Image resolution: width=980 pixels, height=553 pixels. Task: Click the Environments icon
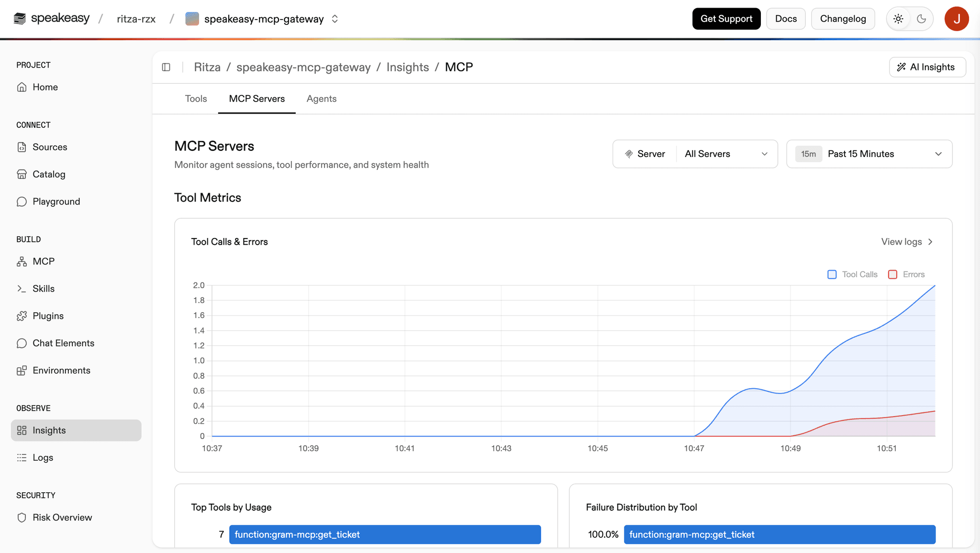(22, 371)
